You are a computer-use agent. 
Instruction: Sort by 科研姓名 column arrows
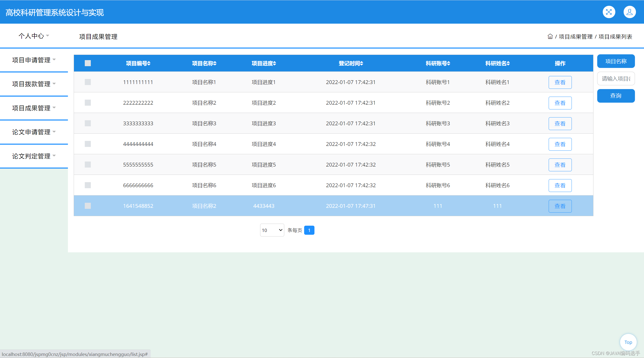[508, 63]
